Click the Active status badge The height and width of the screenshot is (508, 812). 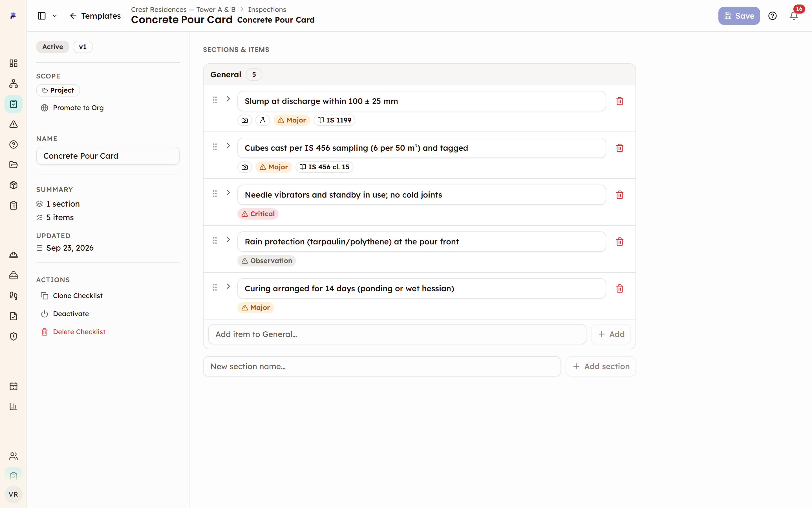[53, 47]
